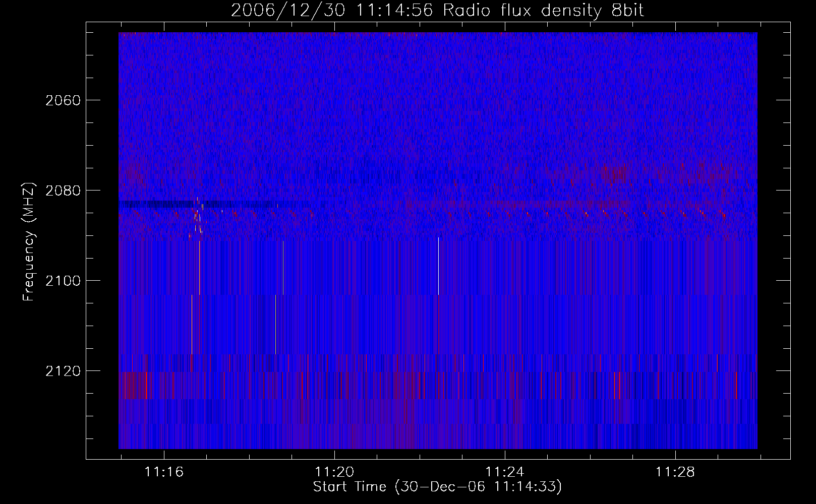Click the plot title showing 2006/12/30 11:14:56
Screen dimensions: 816x504
tap(438, 10)
